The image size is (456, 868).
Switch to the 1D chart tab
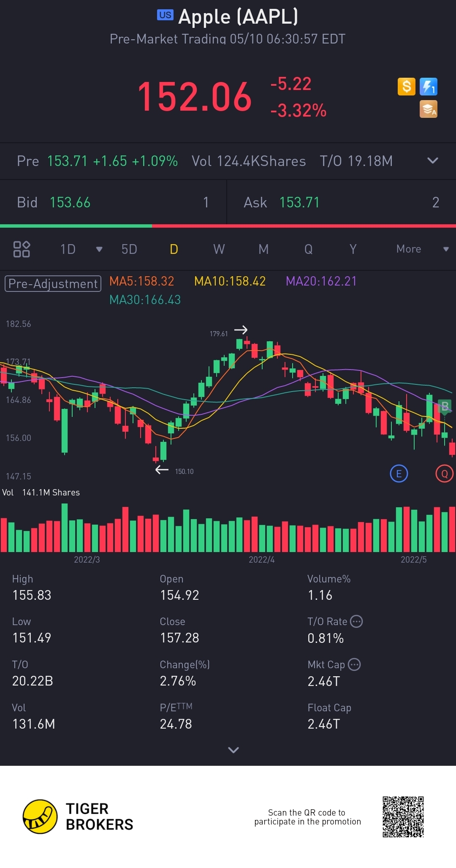[68, 249]
